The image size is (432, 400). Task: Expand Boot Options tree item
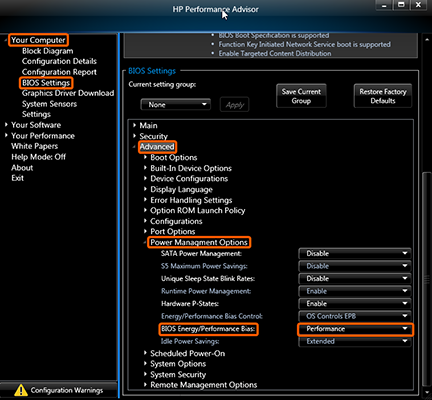(x=174, y=157)
